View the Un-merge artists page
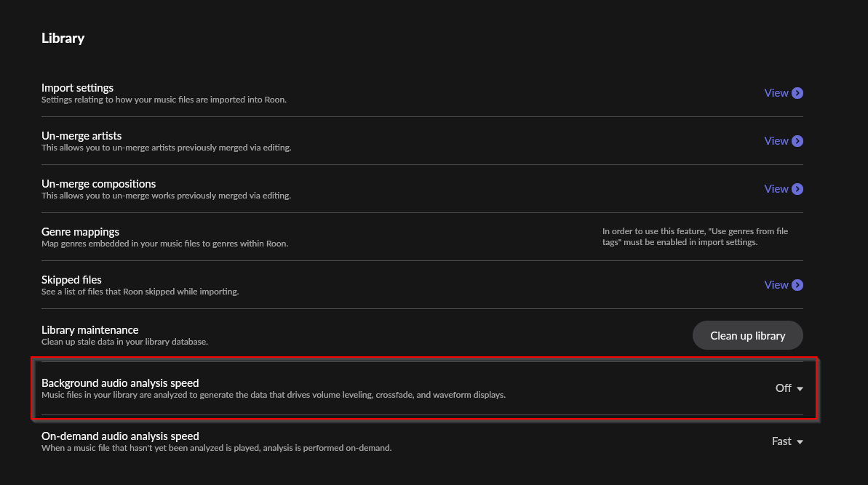 [x=776, y=140]
